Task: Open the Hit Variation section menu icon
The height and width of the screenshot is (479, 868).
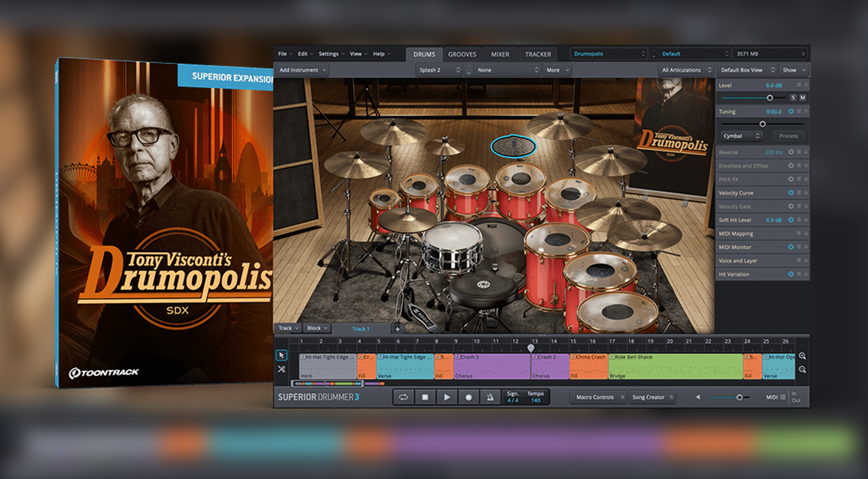Action: 799,274
